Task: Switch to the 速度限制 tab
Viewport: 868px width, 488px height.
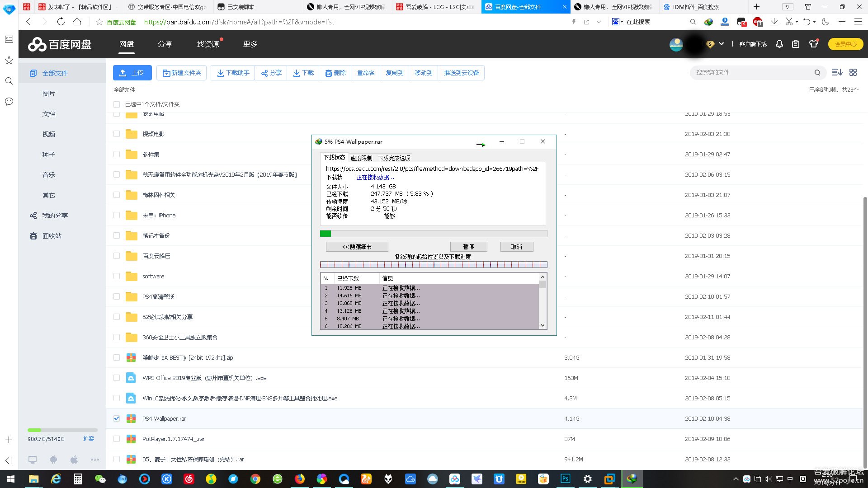Action: tap(361, 158)
